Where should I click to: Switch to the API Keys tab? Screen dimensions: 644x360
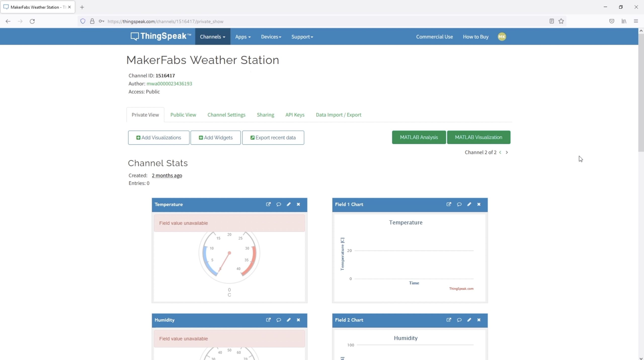pyautogui.click(x=295, y=115)
